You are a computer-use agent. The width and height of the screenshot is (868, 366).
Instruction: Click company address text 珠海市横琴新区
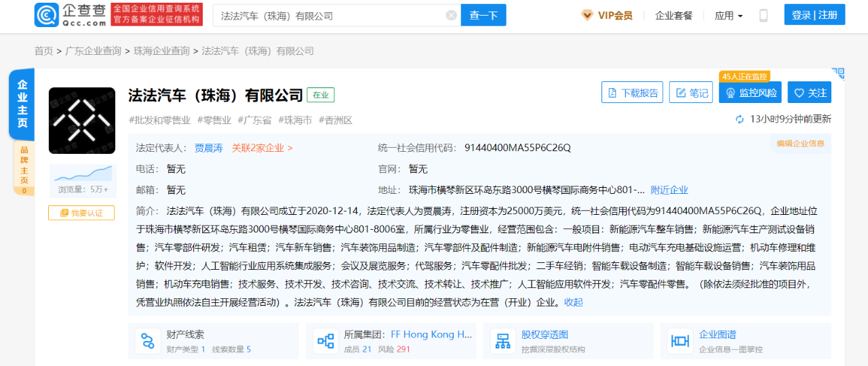(527, 190)
